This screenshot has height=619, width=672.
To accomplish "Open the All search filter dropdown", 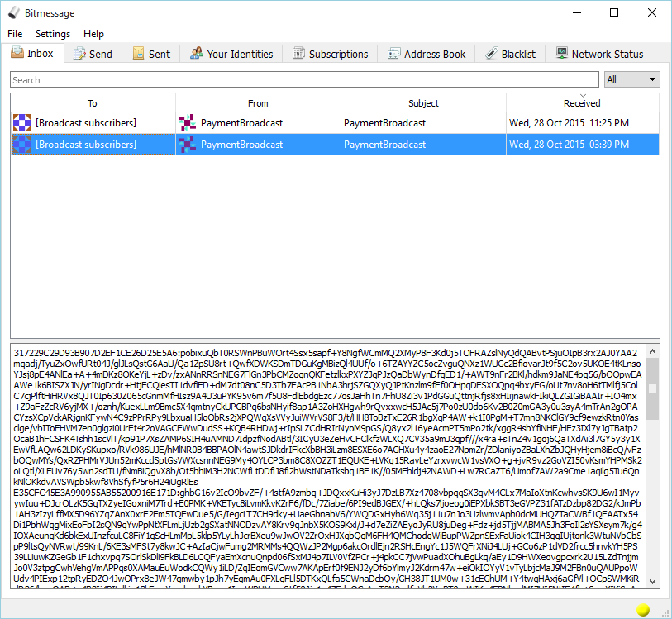I will [632, 79].
